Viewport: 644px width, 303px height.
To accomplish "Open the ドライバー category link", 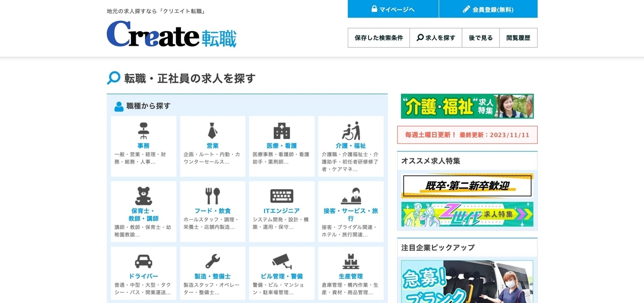I will click(143, 276).
